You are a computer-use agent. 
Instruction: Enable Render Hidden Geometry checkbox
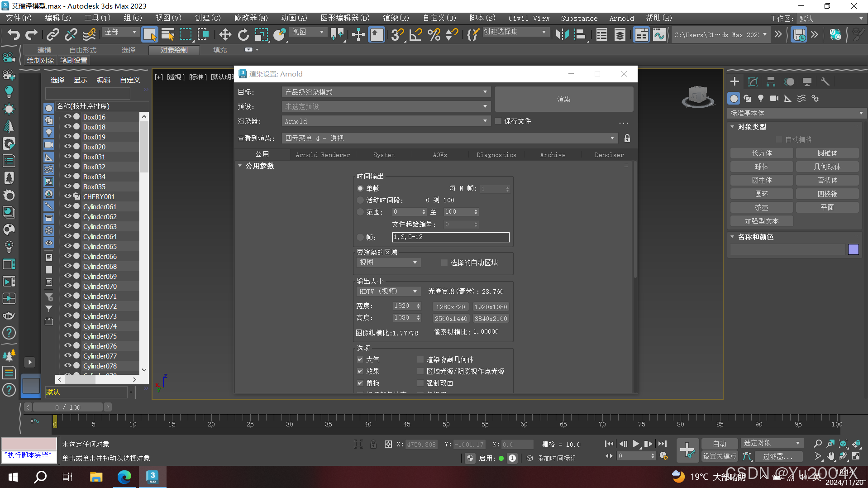[420, 359]
